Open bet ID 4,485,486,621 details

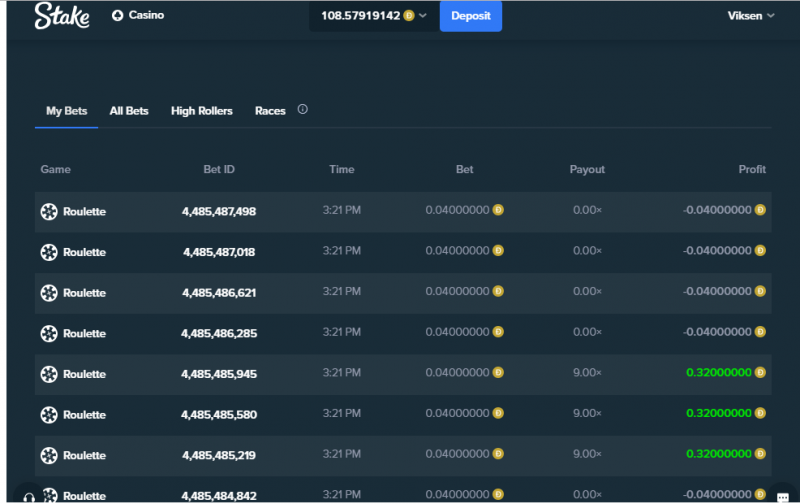coord(219,293)
